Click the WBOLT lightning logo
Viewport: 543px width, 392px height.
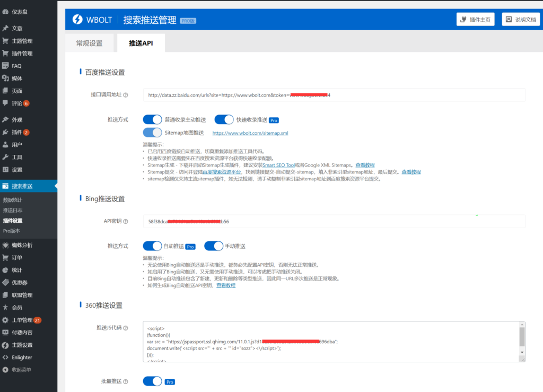77,20
